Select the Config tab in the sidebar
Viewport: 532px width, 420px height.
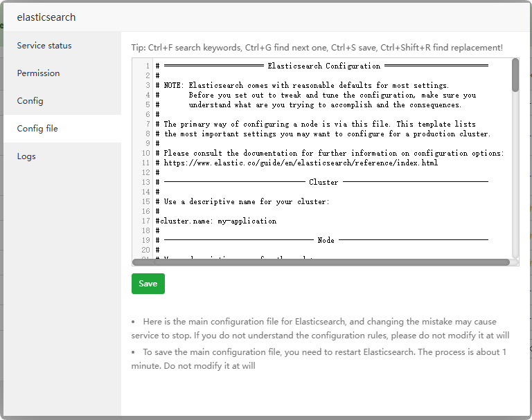(30, 101)
